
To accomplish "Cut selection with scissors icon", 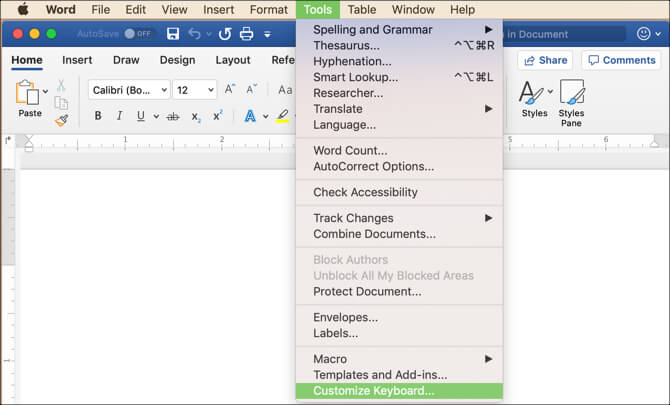I will point(61,86).
